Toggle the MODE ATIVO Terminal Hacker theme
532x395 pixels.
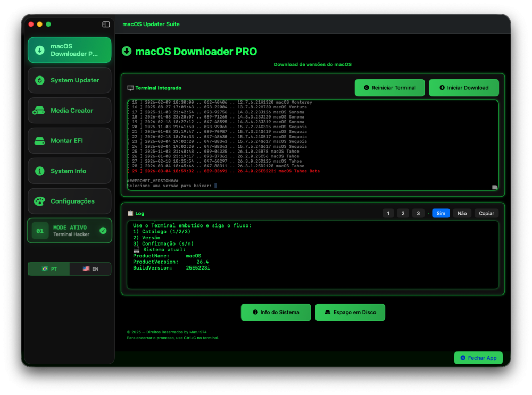click(70, 231)
